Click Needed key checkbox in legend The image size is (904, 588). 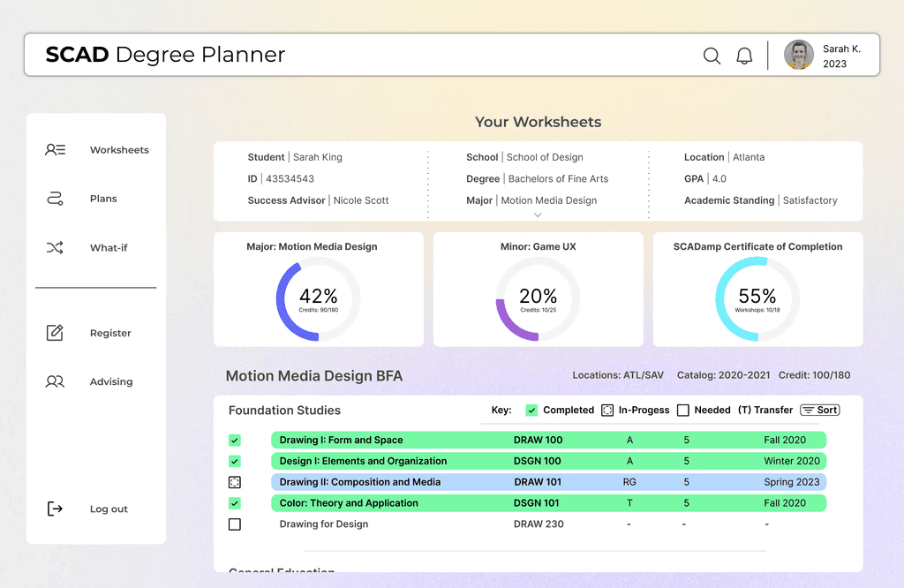(x=683, y=410)
